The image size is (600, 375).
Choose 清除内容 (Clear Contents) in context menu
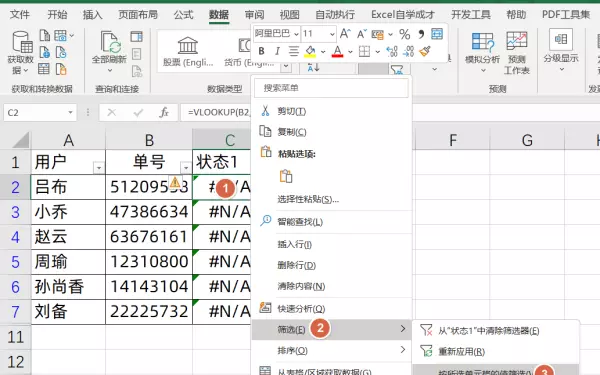(331, 286)
